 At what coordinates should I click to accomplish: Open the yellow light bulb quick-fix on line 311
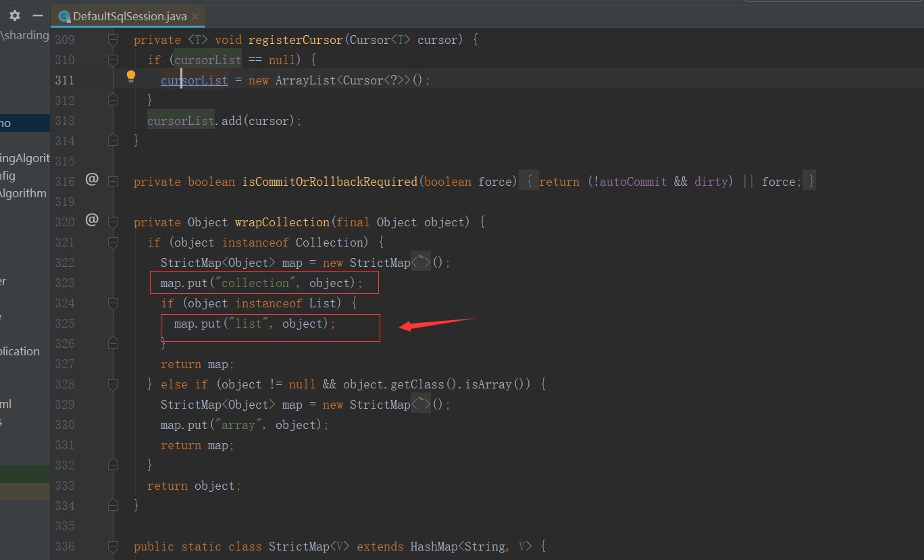click(x=131, y=76)
